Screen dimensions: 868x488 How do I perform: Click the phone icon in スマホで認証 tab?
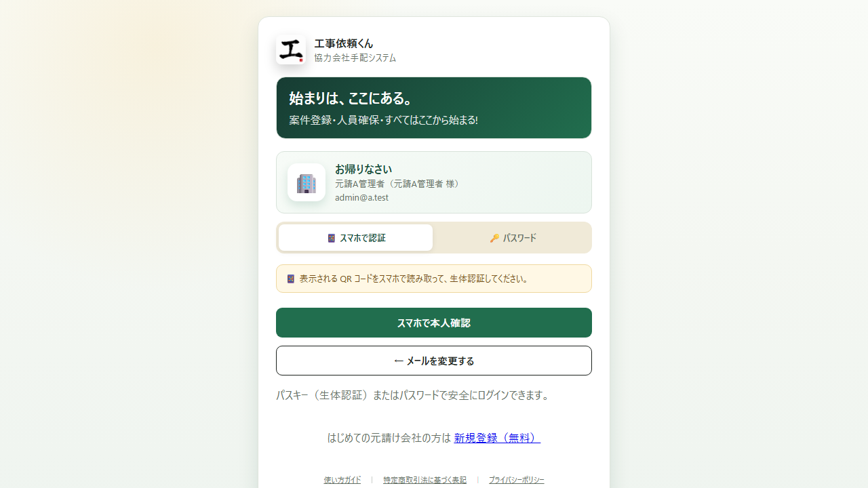(x=332, y=238)
